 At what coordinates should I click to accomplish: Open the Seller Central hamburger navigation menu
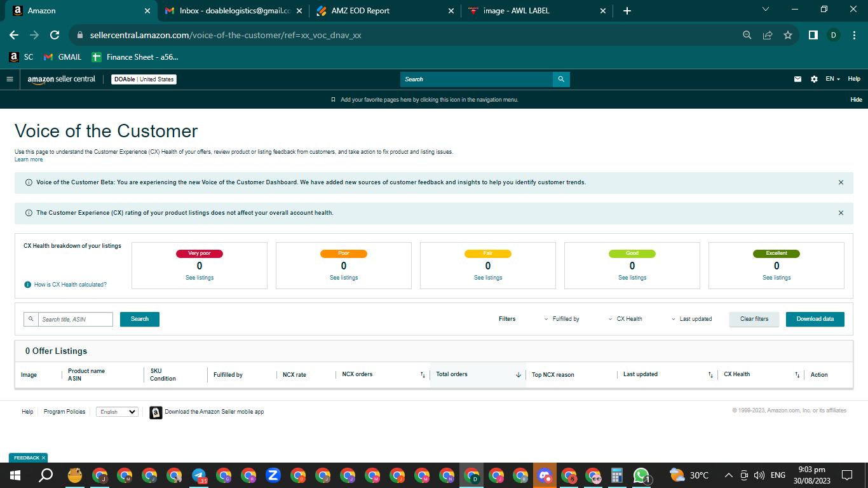click(x=10, y=79)
